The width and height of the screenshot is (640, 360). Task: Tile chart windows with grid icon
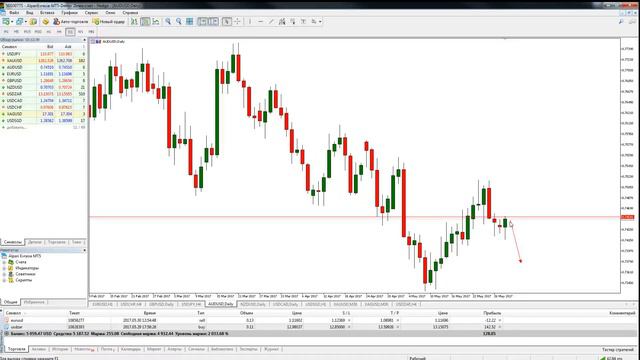pyautogui.click(x=189, y=22)
